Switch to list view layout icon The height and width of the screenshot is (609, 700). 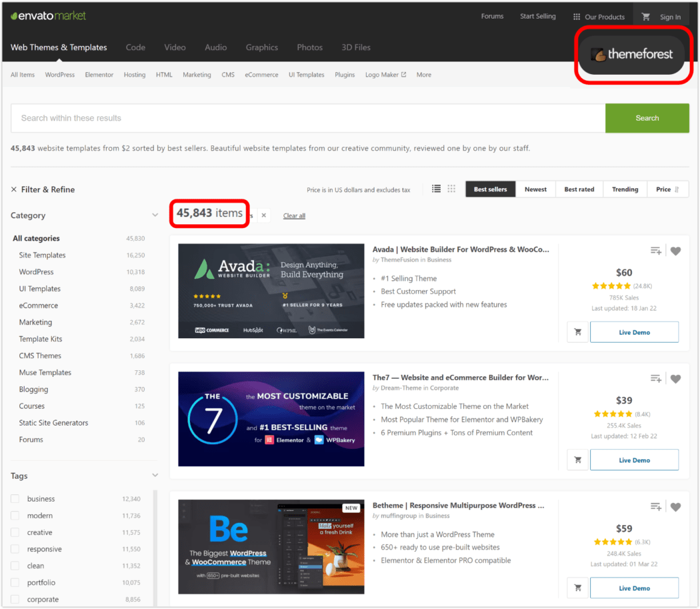point(436,189)
